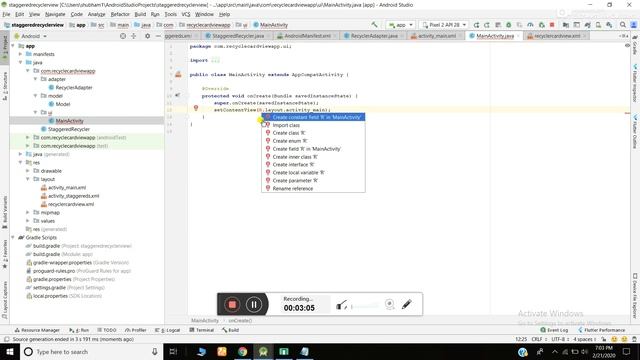This screenshot has width=640, height=360.
Task: Open the VCS menu
Action: point(186,14)
